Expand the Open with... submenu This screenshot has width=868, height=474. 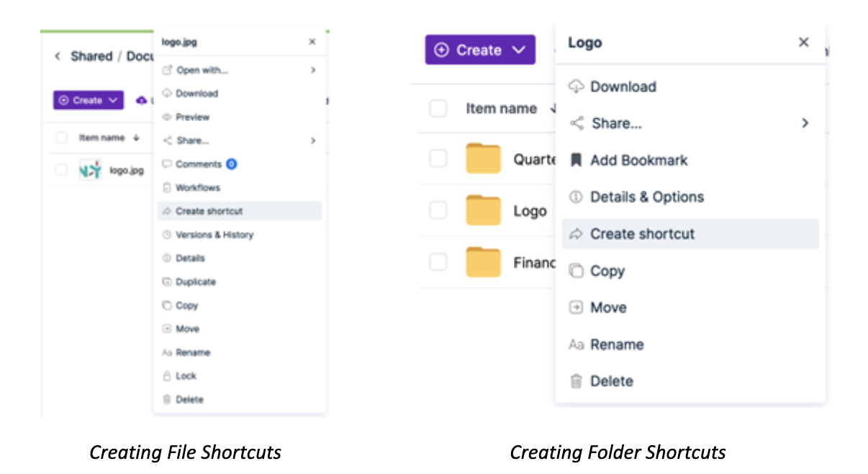click(x=312, y=70)
